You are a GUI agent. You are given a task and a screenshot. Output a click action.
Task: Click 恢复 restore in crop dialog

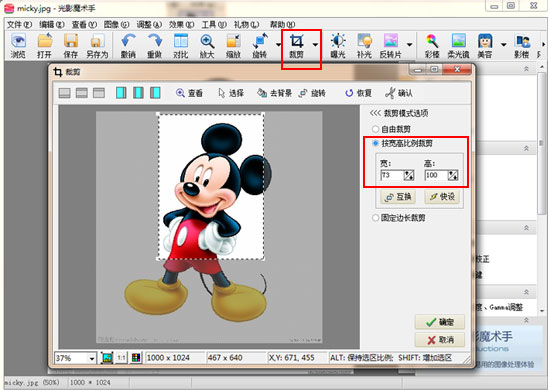[359, 93]
